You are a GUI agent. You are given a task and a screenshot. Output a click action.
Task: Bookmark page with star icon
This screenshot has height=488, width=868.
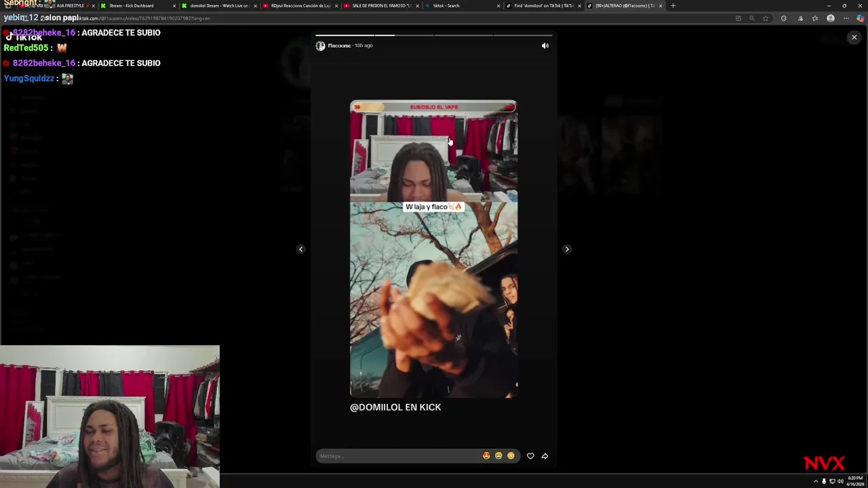point(766,18)
